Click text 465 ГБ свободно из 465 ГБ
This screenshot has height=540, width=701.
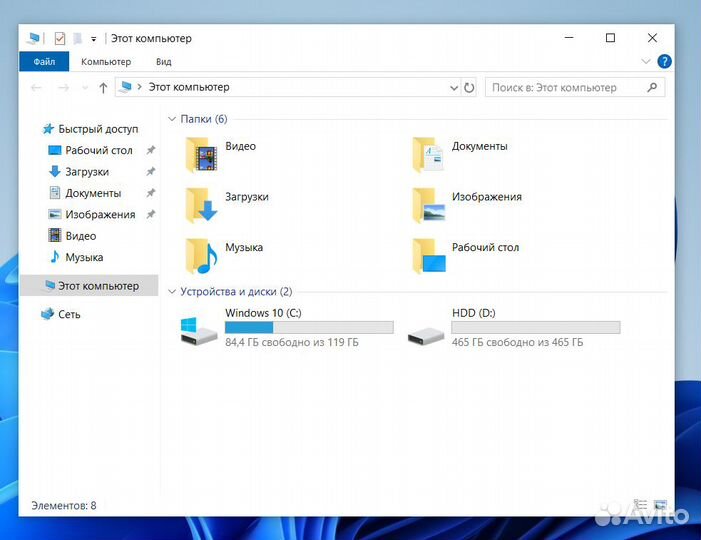tap(517, 342)
